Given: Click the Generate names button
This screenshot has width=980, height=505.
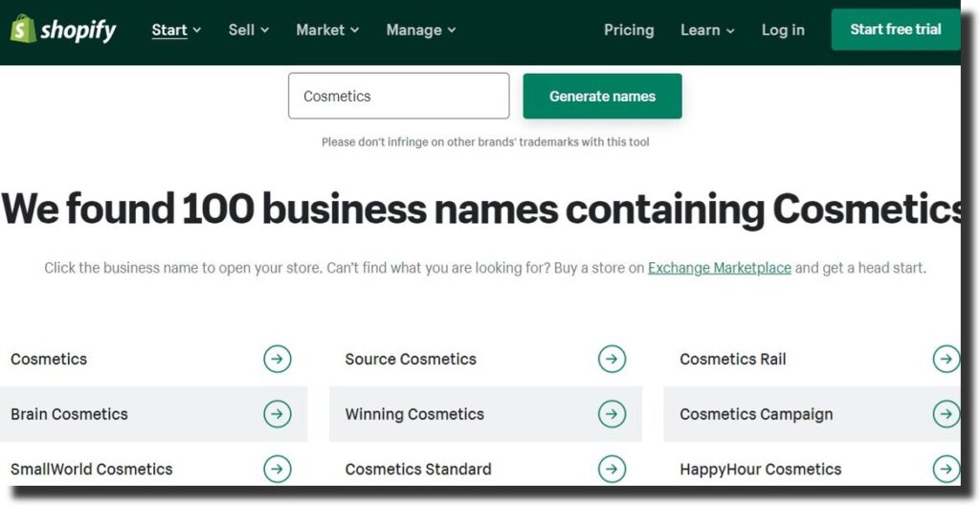Looking at the screenshot, I should point(603,97).
